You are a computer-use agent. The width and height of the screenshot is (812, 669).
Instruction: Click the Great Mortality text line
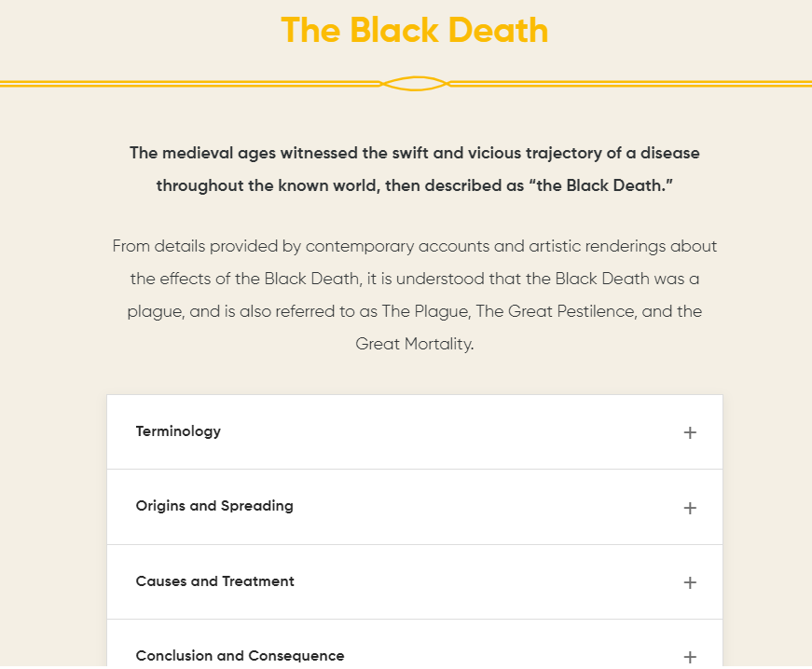414,344
